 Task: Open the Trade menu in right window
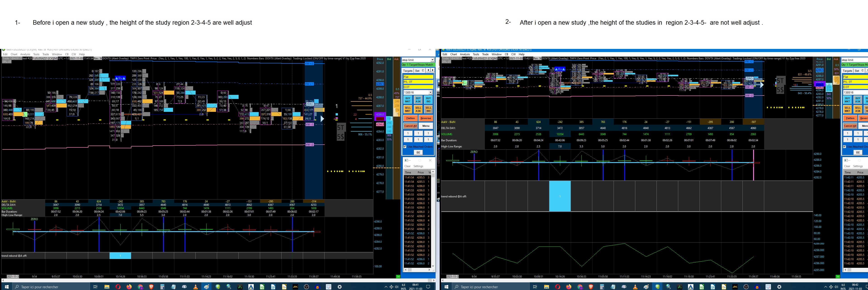pyautogui.click(x=485, y=54)
